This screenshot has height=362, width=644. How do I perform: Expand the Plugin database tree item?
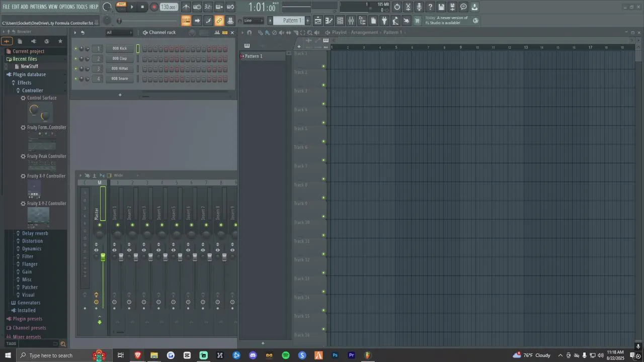click(x=29, y=74)
